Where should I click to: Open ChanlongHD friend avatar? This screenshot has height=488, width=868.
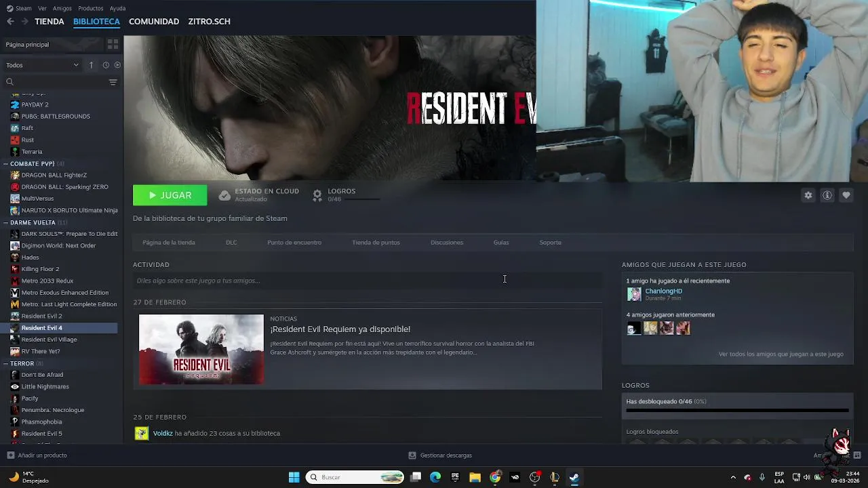(634, 294)
